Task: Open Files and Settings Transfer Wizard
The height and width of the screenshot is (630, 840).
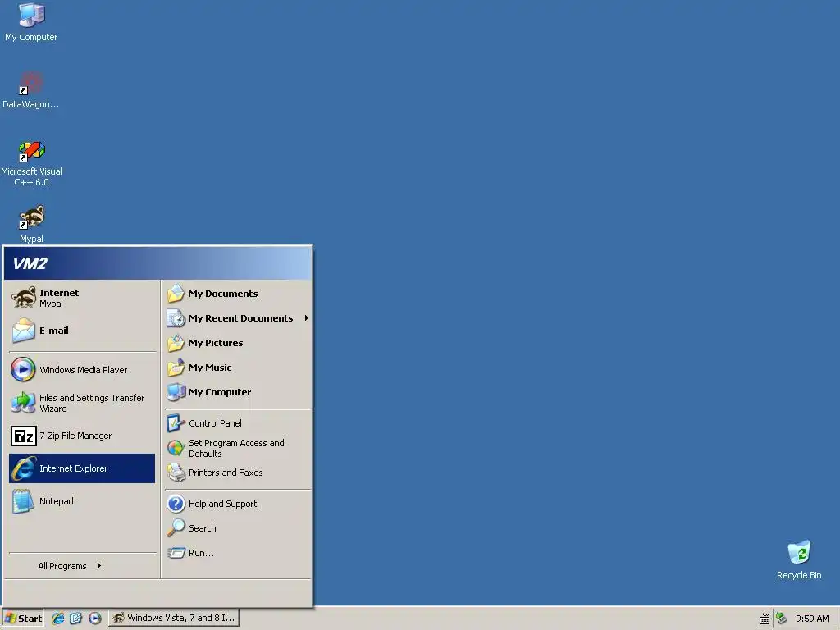Action: pyautogui.click(x=82, y=403)
